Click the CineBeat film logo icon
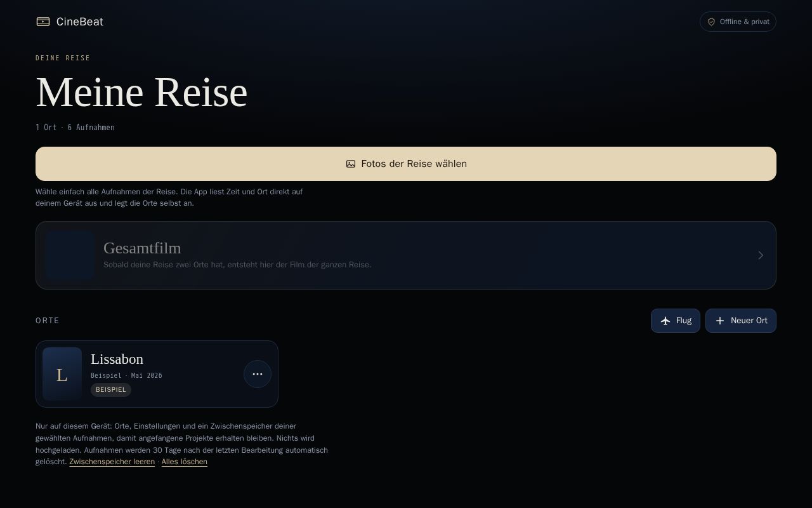 [x=43, y=22]
